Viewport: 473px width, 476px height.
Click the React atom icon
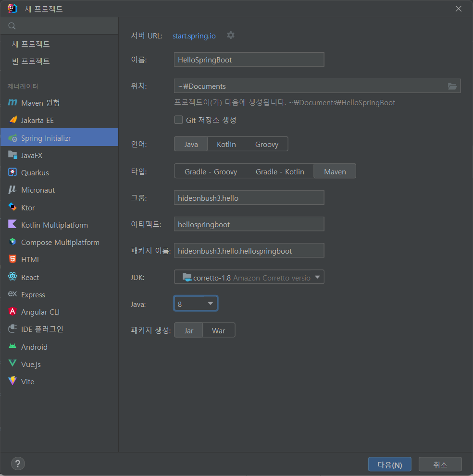12,277
